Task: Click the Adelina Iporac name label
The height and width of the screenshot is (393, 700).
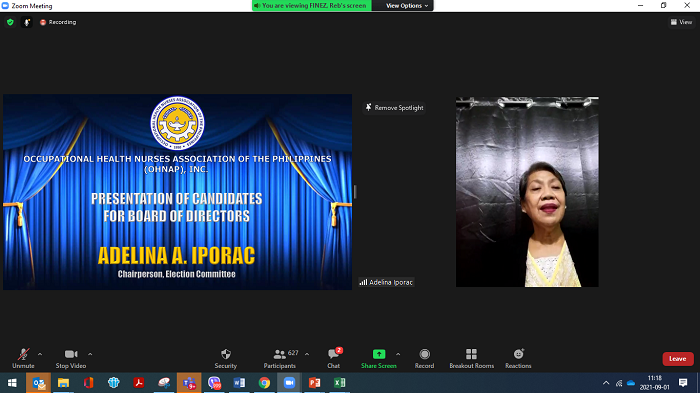Action: 387,282
